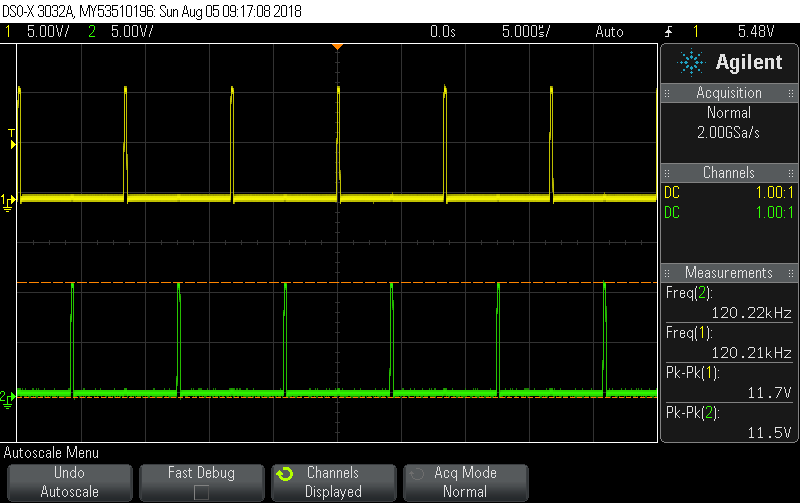Image resolution: width=800 pixels, height=503 pixels.
Task: Click the green DC 1.00:1 channel row
Action: click(729, 212)
